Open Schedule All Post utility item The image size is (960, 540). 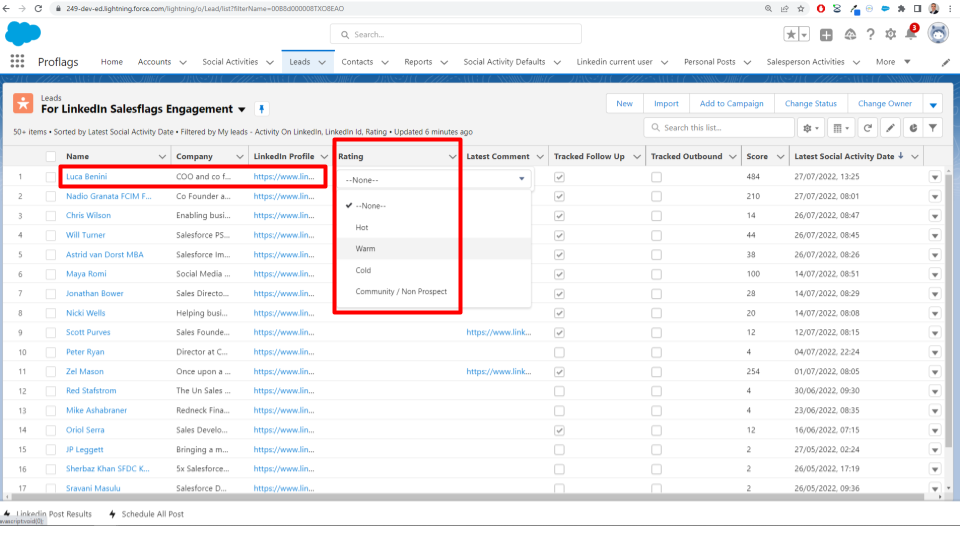pos(146,514)
